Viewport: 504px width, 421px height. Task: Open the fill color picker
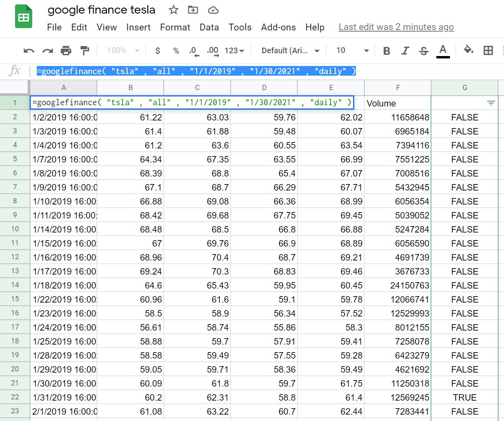pyautogui.click(x=468, y=50)
